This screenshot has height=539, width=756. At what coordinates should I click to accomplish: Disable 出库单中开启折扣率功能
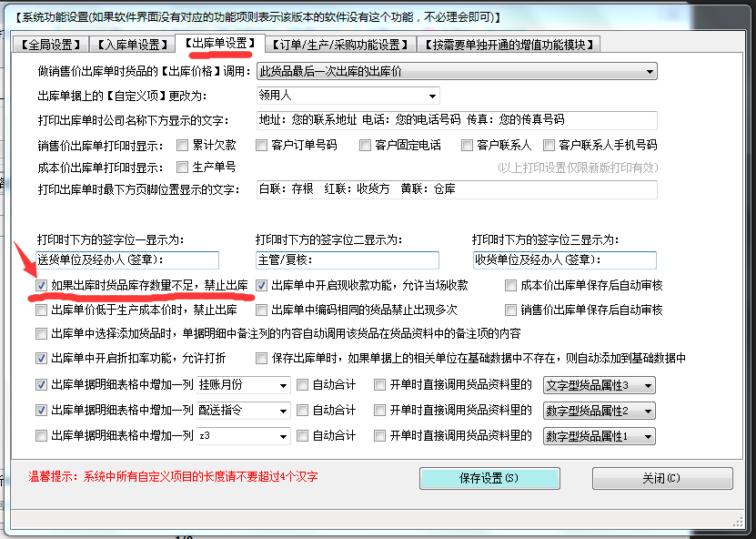pos(40,358)
